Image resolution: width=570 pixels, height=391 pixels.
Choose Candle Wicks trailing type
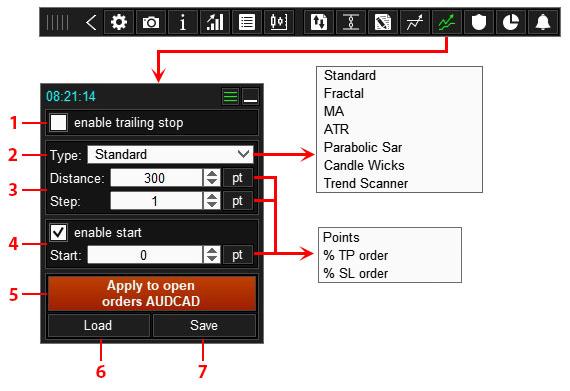click(364, 165)
